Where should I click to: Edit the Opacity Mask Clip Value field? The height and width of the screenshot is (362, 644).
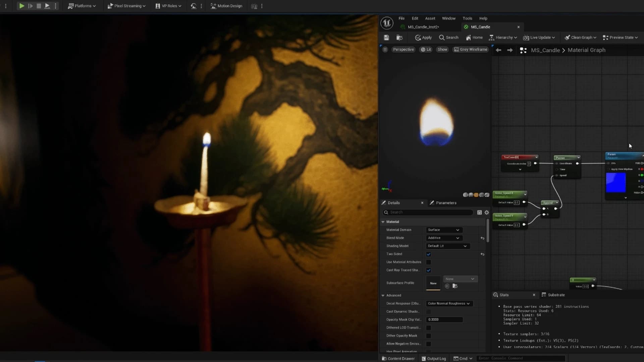[x=444, y=319]
